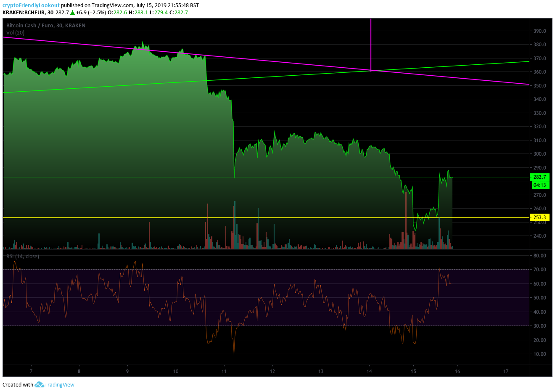Image resolution: width=555 pixels, height=392 pixels.
Task: Open the cryptoFriendlyLookout author link
Action: click(x=31, y=5)
